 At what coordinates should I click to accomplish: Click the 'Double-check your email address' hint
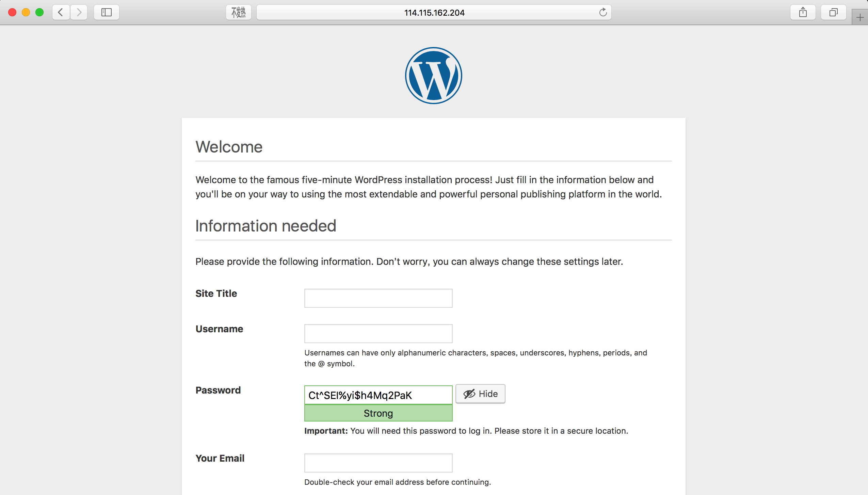(x=397, y=482)
